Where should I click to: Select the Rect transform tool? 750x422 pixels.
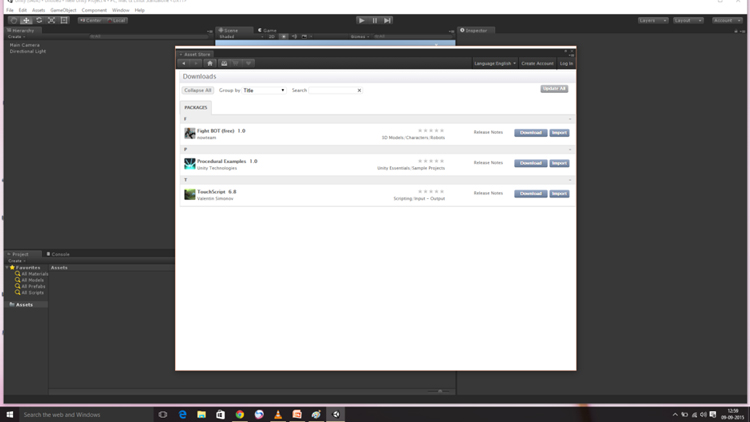pyautogui.click(x=64, y=21)
